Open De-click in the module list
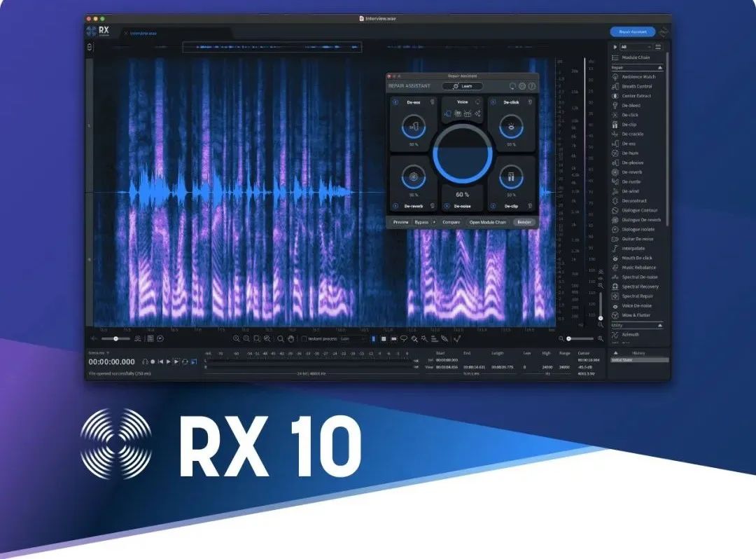756x559 pixels. [625, 116]
